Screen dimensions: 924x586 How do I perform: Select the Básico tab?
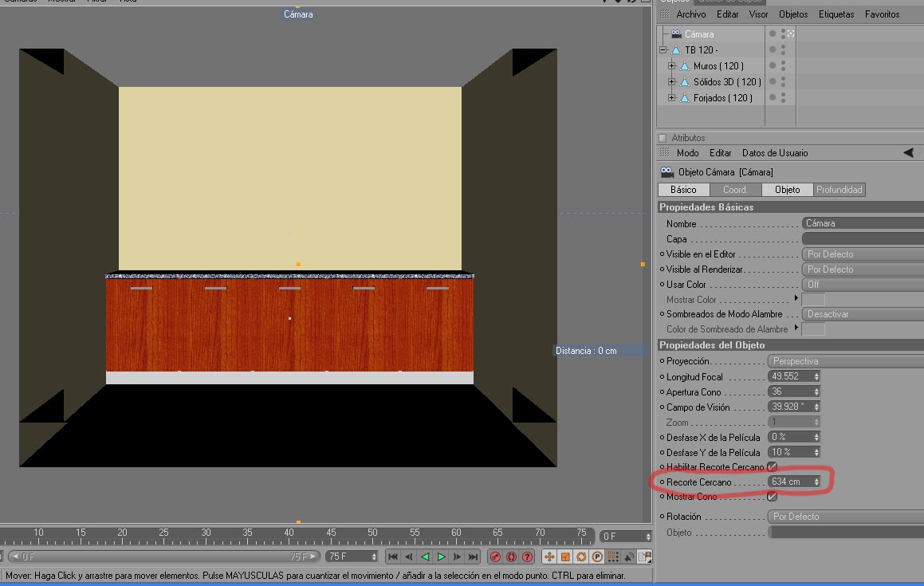(683, 190)
